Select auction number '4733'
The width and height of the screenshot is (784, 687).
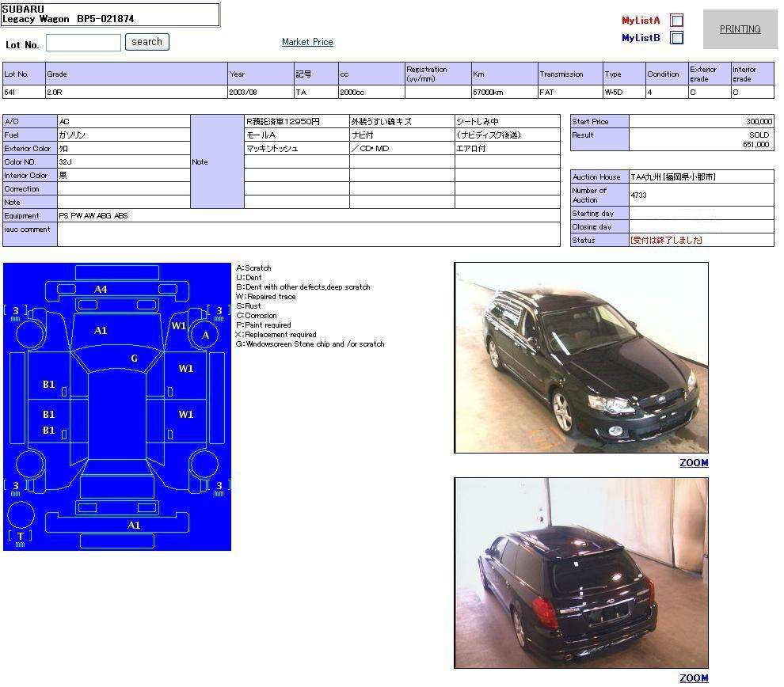pos(638,195)
